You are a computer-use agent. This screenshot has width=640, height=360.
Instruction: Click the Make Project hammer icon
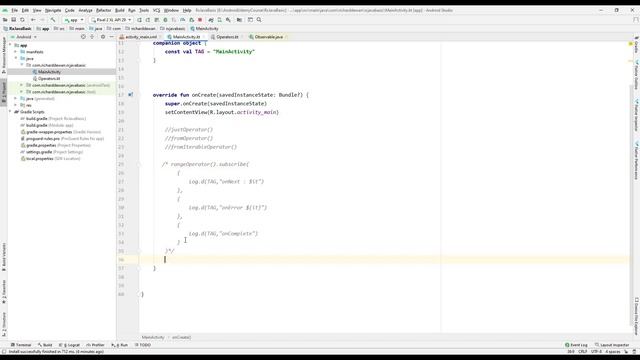click(53, 20)
